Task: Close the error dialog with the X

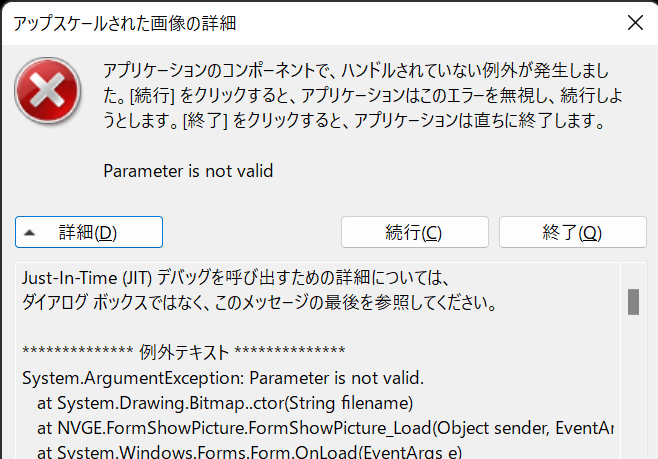Action: 635,23
